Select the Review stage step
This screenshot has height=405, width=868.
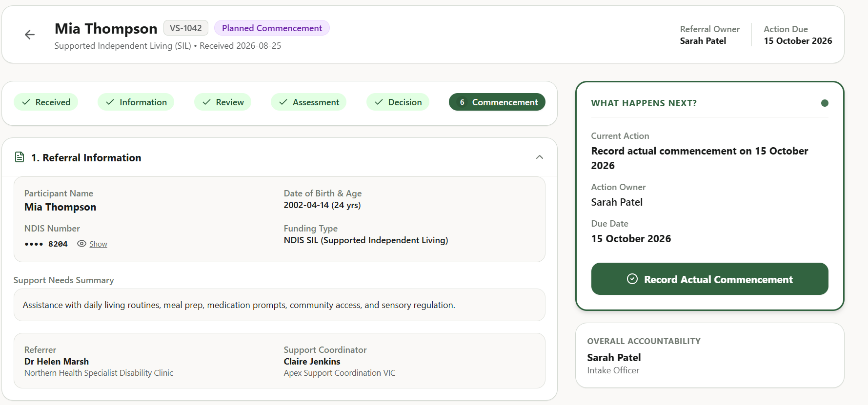click(222, 102)
